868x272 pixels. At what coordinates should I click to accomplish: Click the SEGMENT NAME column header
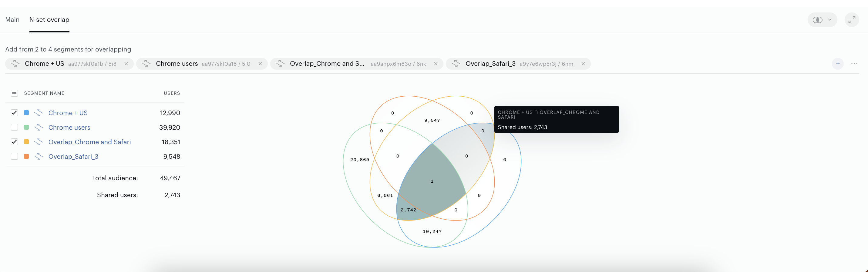tap(44, 93)
